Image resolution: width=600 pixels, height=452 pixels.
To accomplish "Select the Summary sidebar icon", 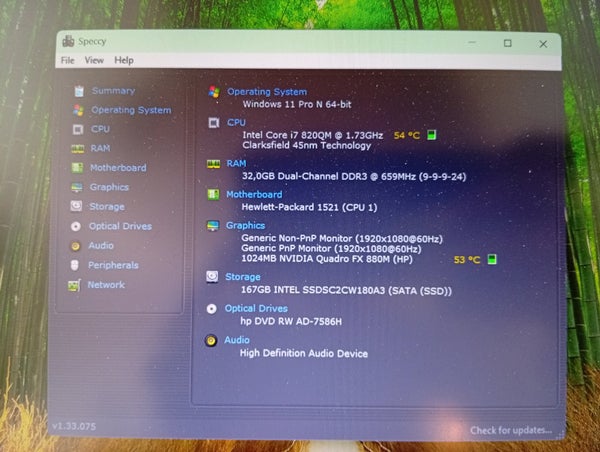I will 79,91.
